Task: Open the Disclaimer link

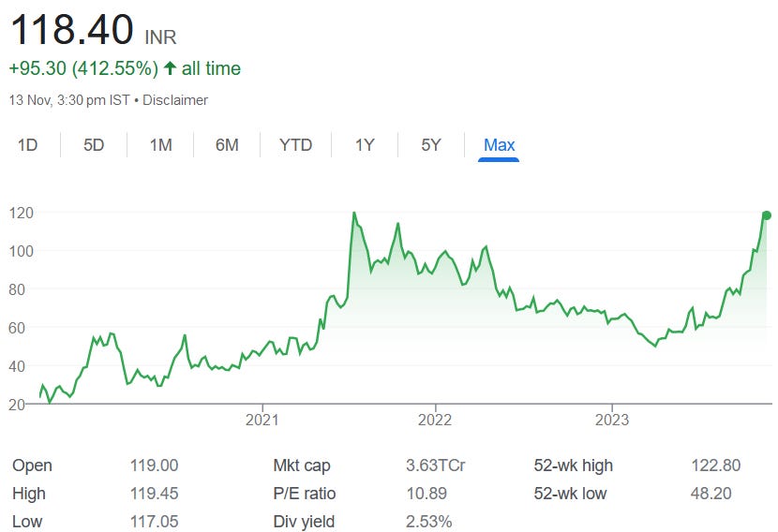Action: (175, 100)
